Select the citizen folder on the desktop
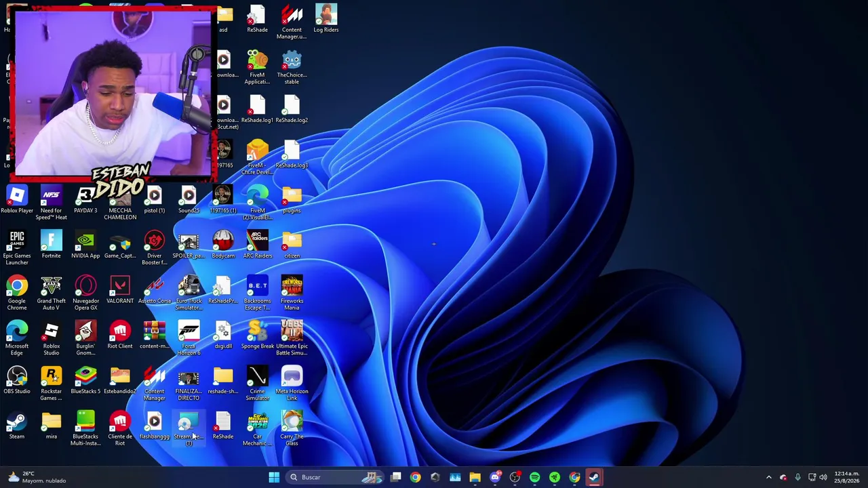 [292, 245]
